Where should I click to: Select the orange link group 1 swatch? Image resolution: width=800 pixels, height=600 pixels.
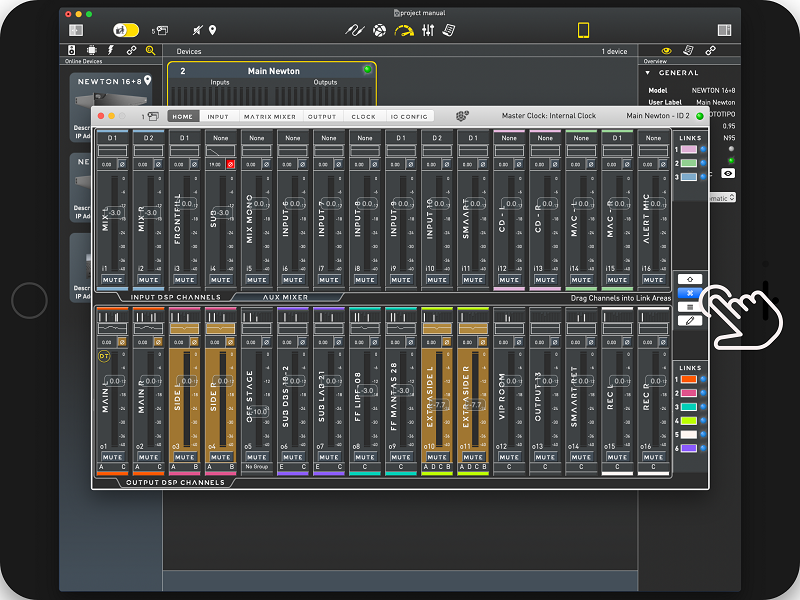(689, 379)
